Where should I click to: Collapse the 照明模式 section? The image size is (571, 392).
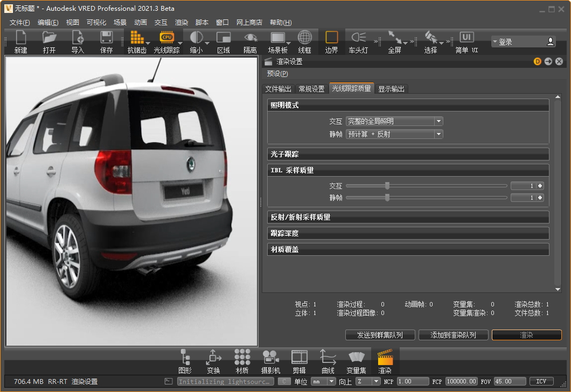pyautogui.click(x=408, y=105)
